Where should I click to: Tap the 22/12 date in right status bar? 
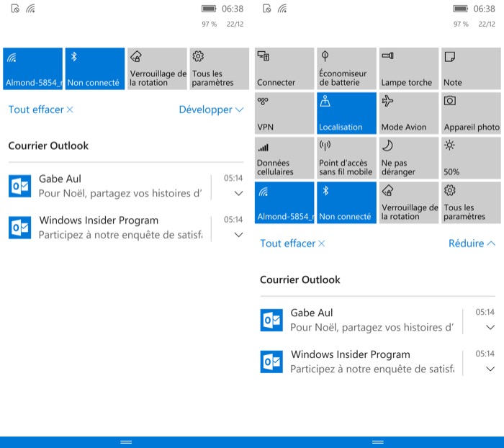[x=487, y=24]
